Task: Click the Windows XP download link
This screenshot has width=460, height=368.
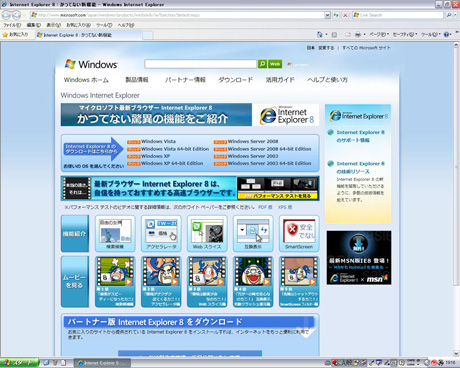Action: (155, 156)
